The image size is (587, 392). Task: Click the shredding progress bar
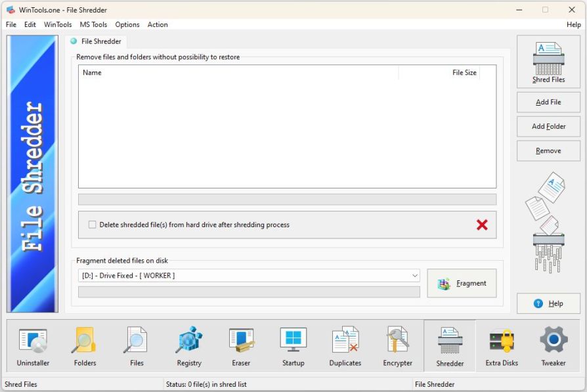[287, 200]
